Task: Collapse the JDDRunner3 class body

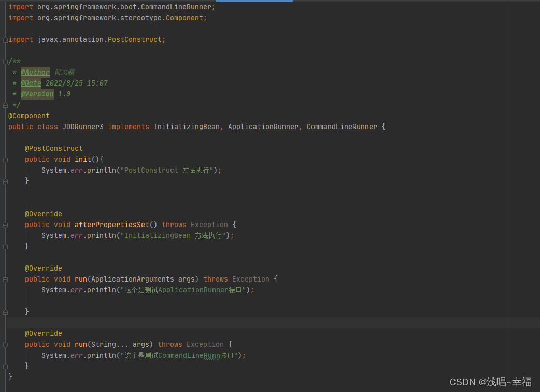Action: [x=4, y=126]
